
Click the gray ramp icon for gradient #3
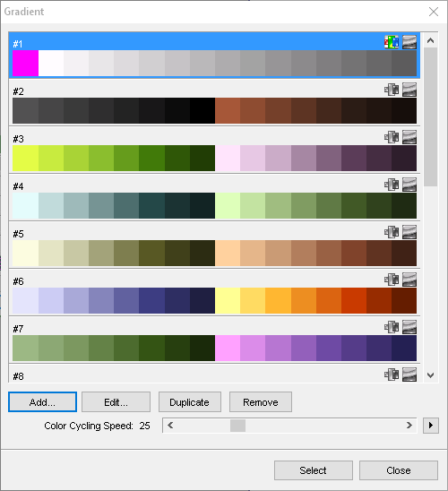click(409, 137)
